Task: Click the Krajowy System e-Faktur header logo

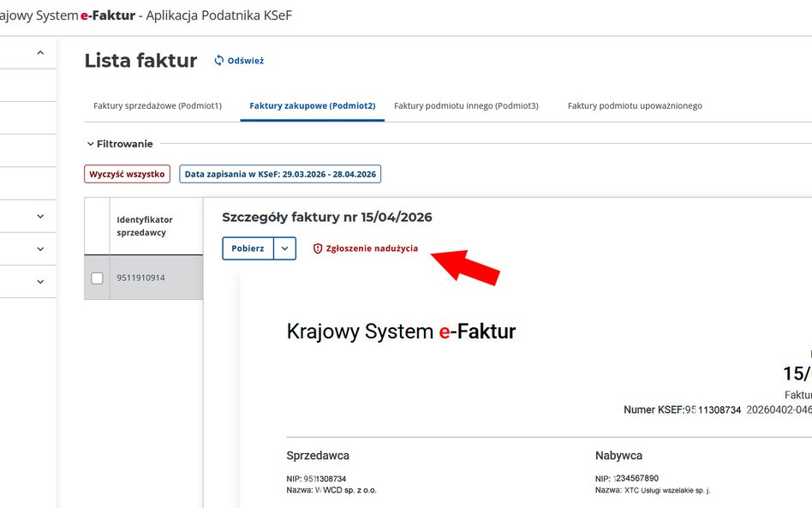Action: click(400, 330)
